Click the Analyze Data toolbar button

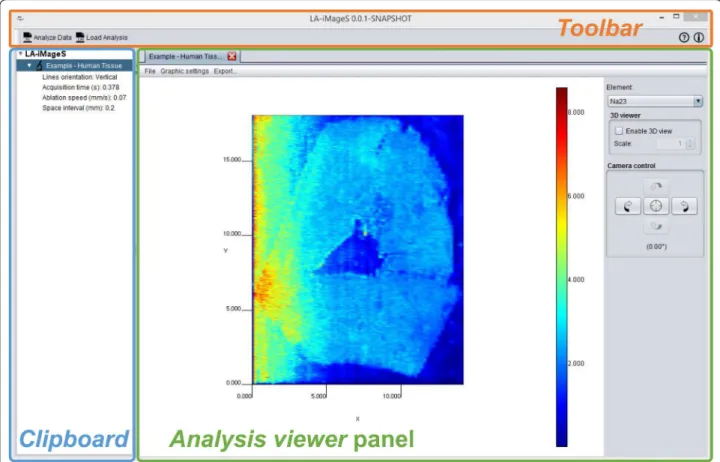tap(47, 37)
